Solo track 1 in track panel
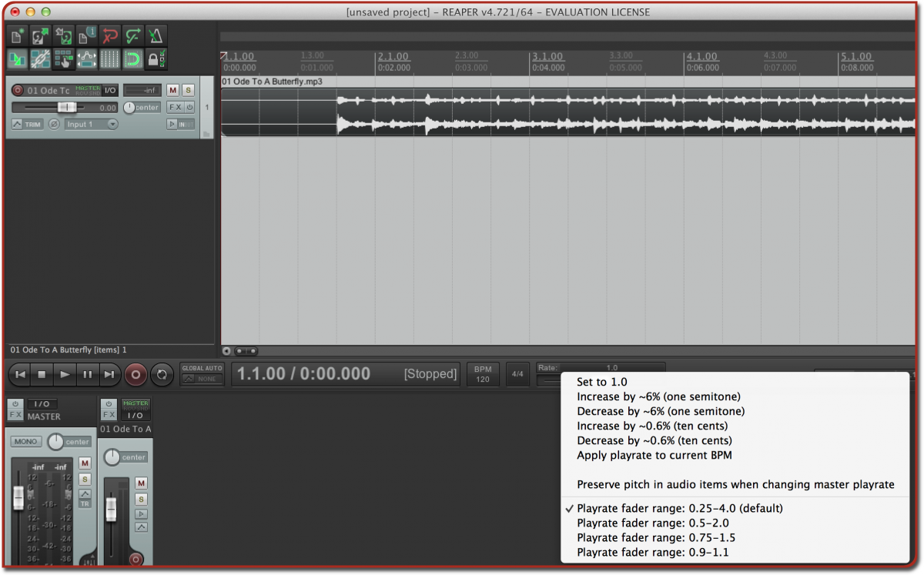Image resolution: width=924 pixels, height=575 pixels. (x=188, y=91)
